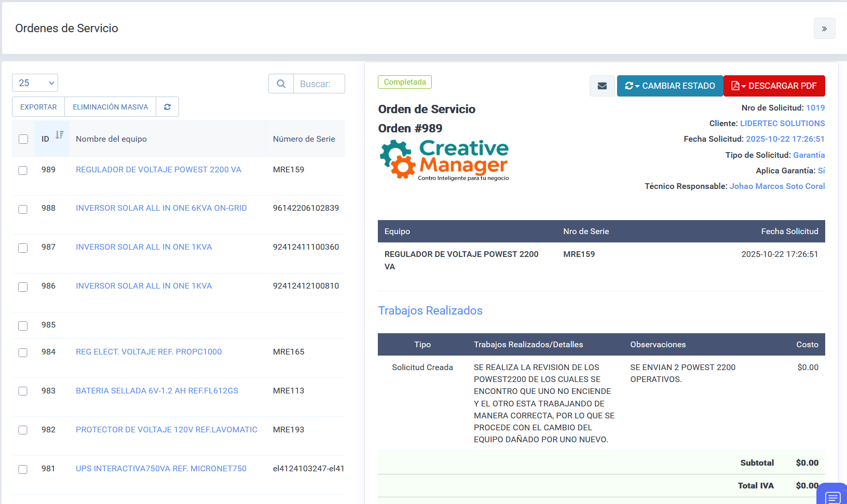Open the Descargar PDF dropdown
The image size is (847, 504).
coord(774,86)
